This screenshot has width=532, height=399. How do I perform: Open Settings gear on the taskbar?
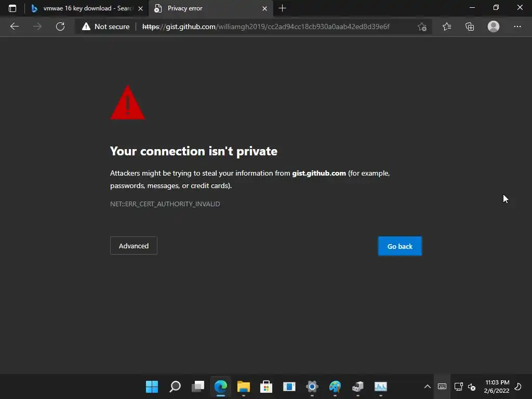[312, 387]
